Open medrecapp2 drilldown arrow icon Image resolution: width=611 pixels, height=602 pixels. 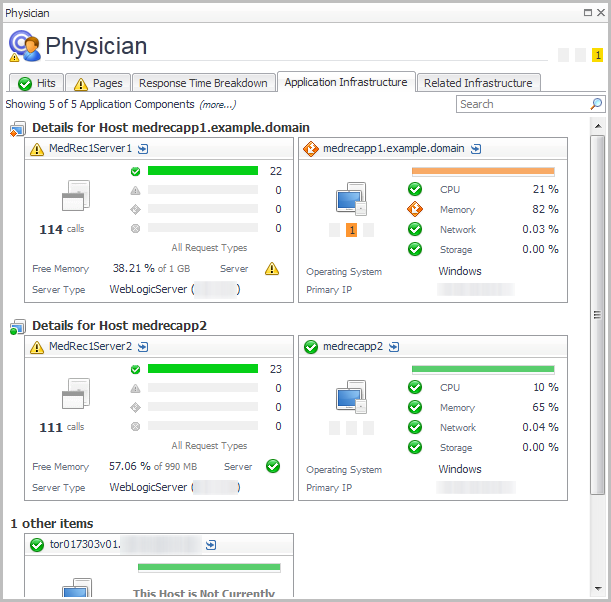pos(394,347)
